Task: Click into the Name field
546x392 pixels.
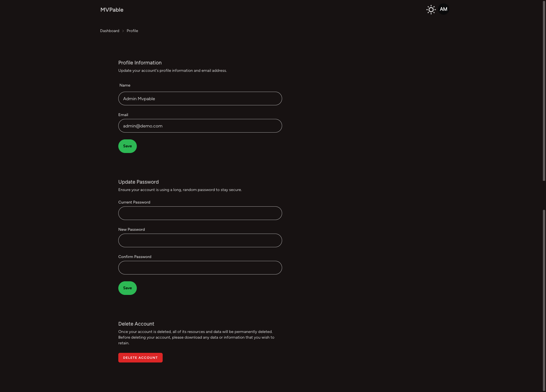Action: pyautogui.click(x=200, y=98)
